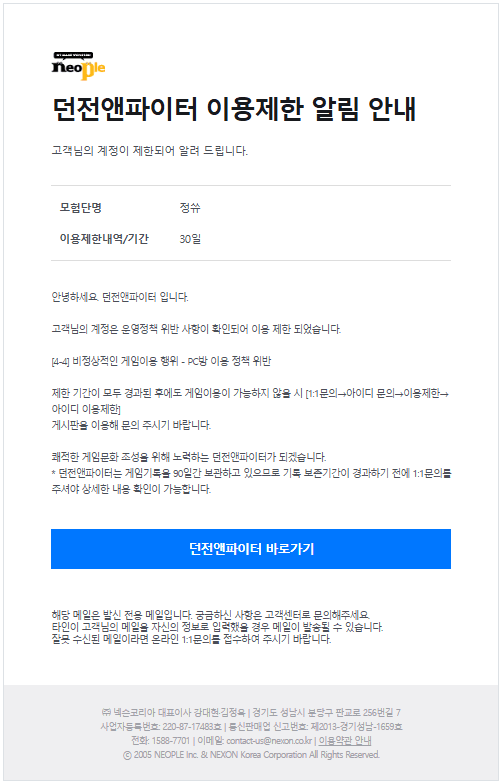Click the 안녕하세요. 던전앤파이터 입니다 greeting
This screenshot has width=502, height=783.
[x=120, y=297]
